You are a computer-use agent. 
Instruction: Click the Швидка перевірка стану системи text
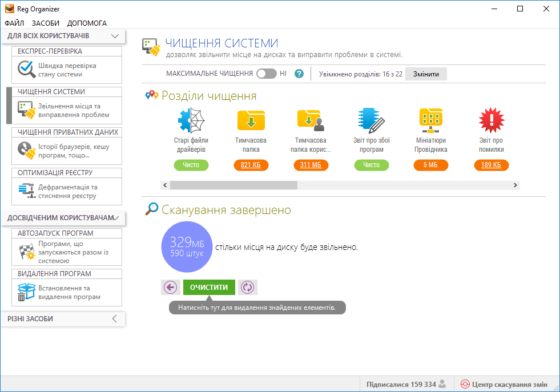click(67, 70)
